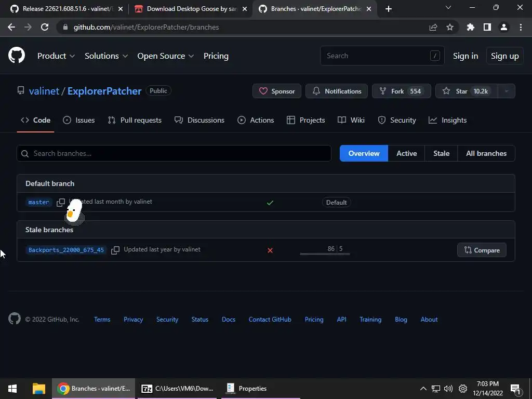532x399 pixels.
Task: Copy the master branch name
Action: click(61, 202)
